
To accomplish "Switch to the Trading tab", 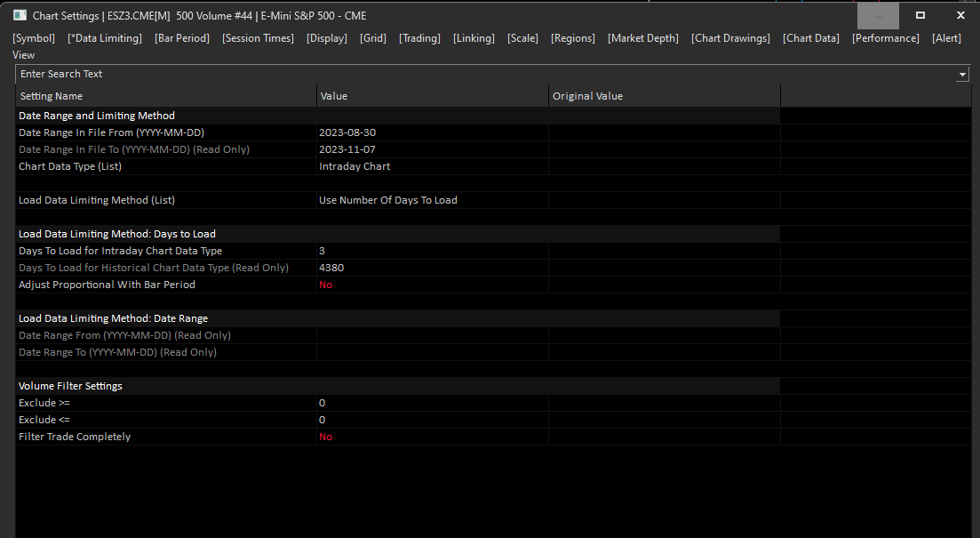I will click(x=420, y=38).
